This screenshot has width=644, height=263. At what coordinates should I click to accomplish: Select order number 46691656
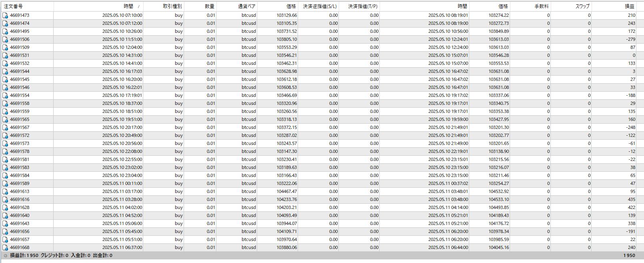coord(20,231)
